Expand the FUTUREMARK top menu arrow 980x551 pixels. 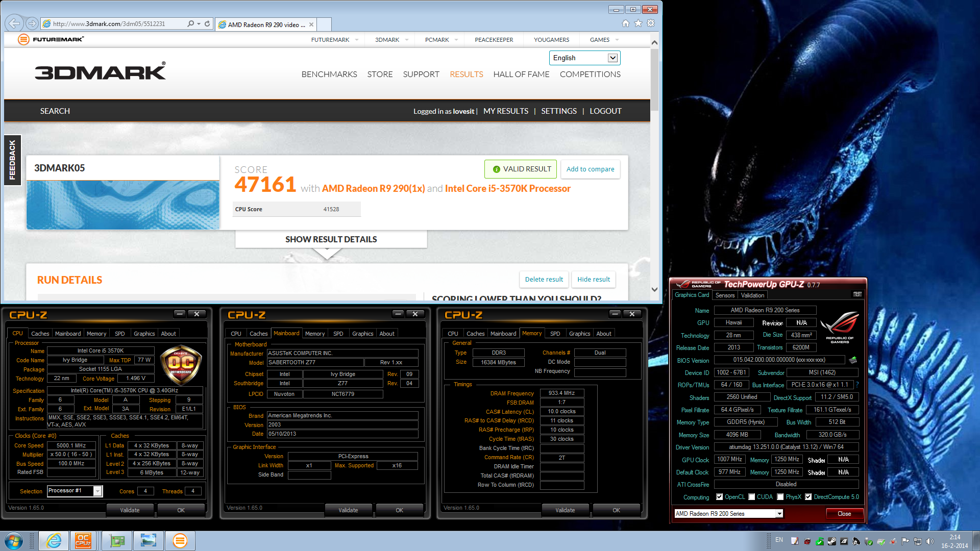click(357, 40)
